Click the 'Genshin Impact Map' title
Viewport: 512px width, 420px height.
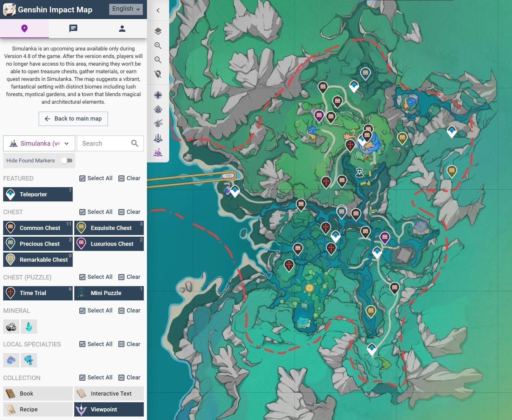(x=55, y=10)
